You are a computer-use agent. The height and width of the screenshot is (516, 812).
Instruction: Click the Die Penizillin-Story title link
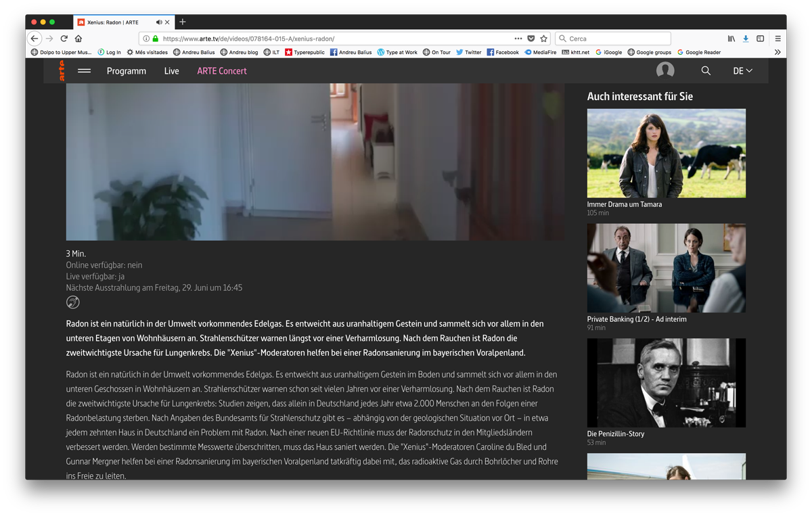pos(616,434)
